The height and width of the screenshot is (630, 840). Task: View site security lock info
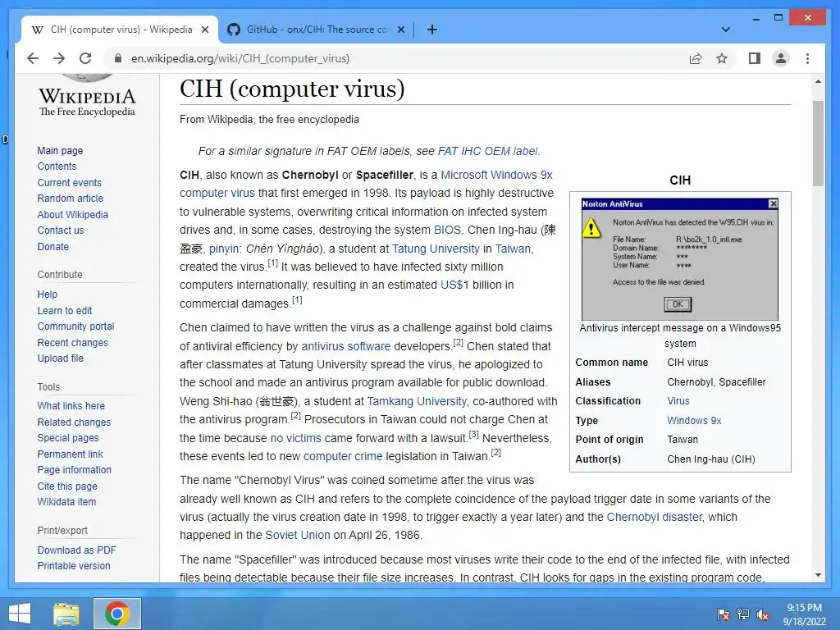118,58
